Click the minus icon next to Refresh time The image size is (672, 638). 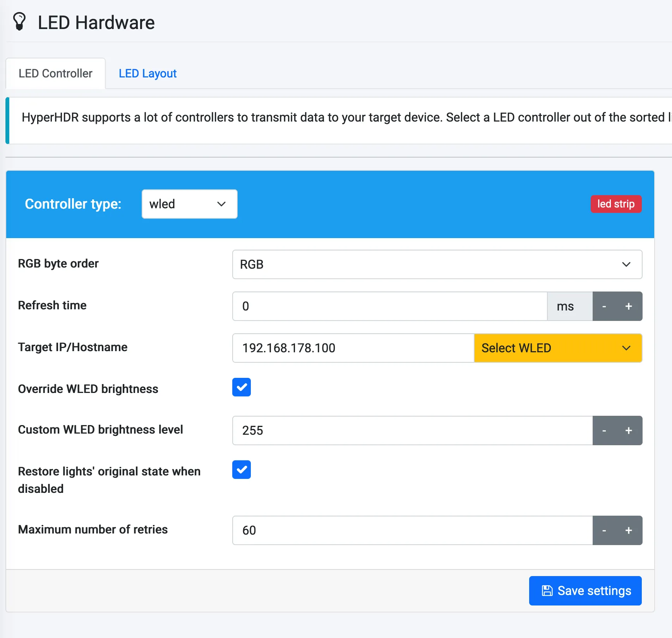tap(603, 306)
